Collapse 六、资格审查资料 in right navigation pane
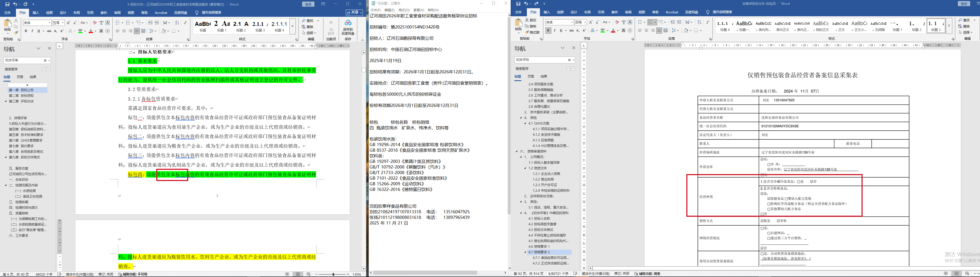This screenshot has width=980, height=277. pos(517,151)
